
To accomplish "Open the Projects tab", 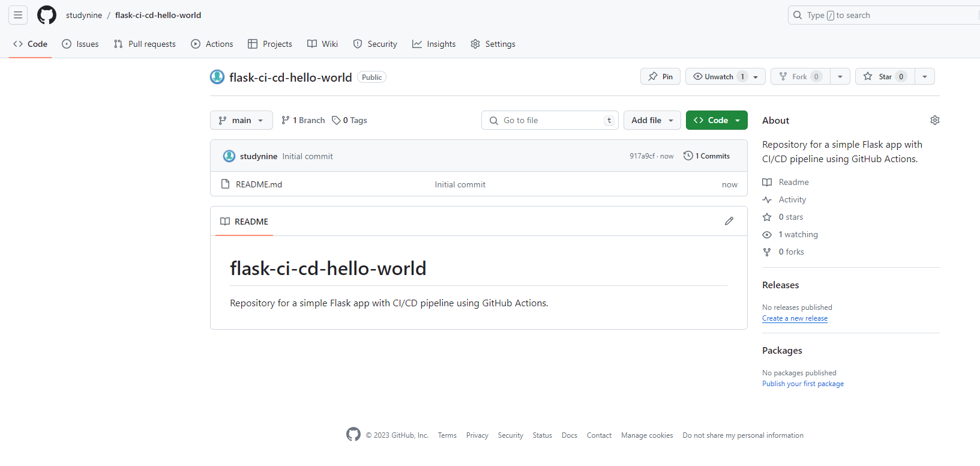I will (270, 44).
